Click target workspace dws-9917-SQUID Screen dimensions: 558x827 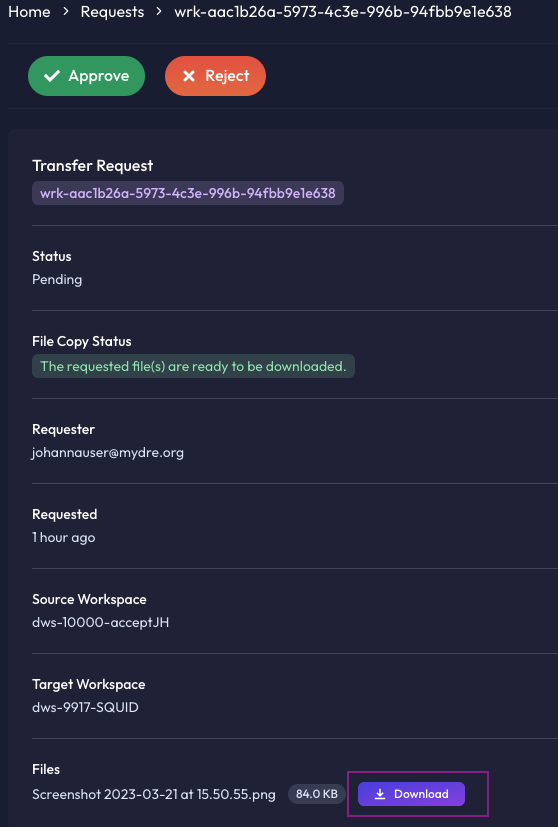pyautogui.click(x=85, y=707)
